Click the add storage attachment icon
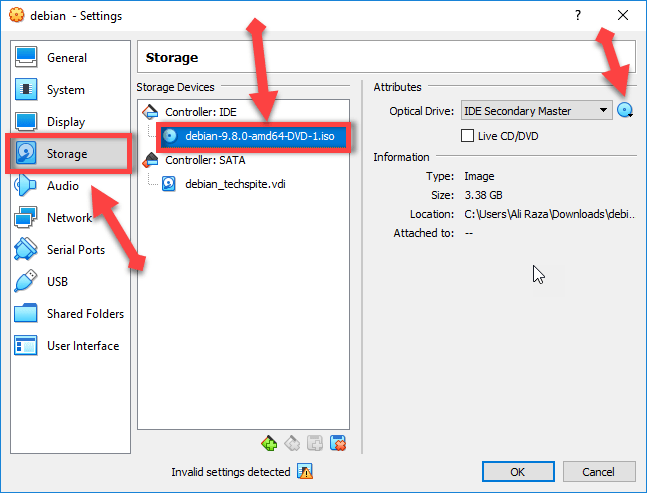647x493 pixels. [x=314, y=443]
